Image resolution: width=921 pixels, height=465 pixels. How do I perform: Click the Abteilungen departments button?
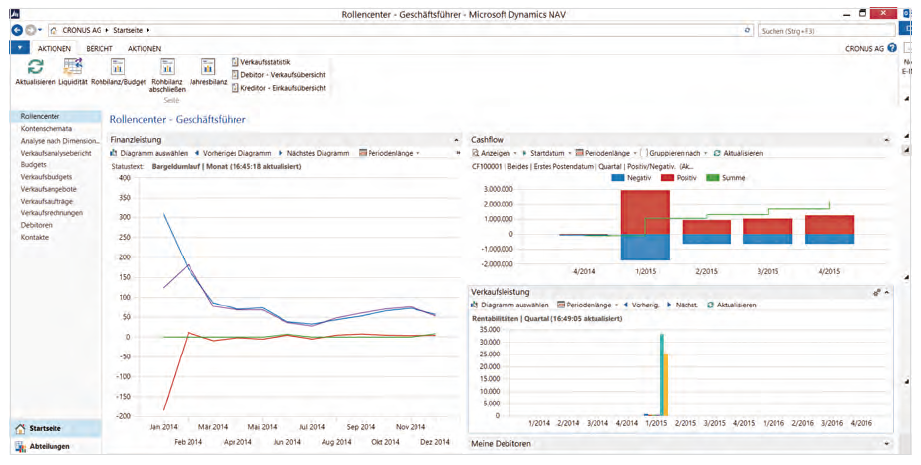[56, 446]
